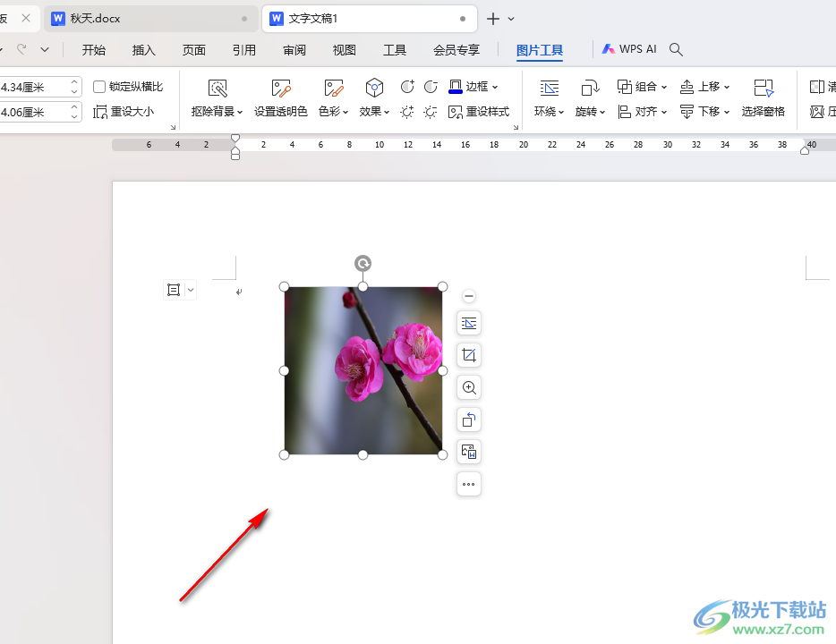Switch to the Insert (插入) tab
Viewport: 836px width, 644px height.
tap(143, 50)
